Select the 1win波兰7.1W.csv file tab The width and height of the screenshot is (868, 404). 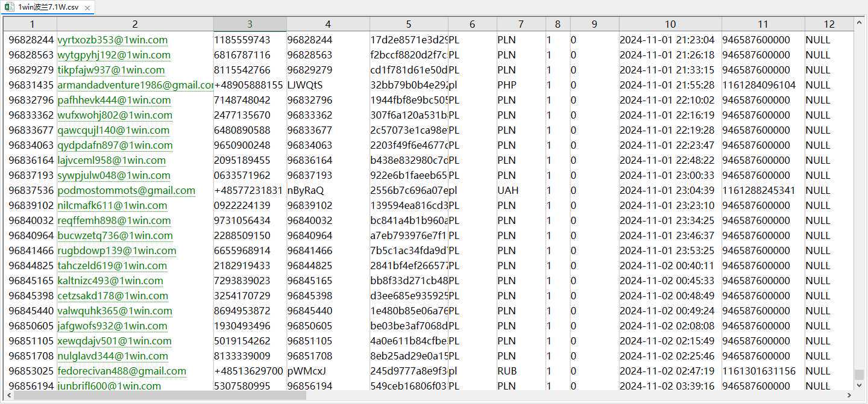pyautogui.click(x=48, y=7)
